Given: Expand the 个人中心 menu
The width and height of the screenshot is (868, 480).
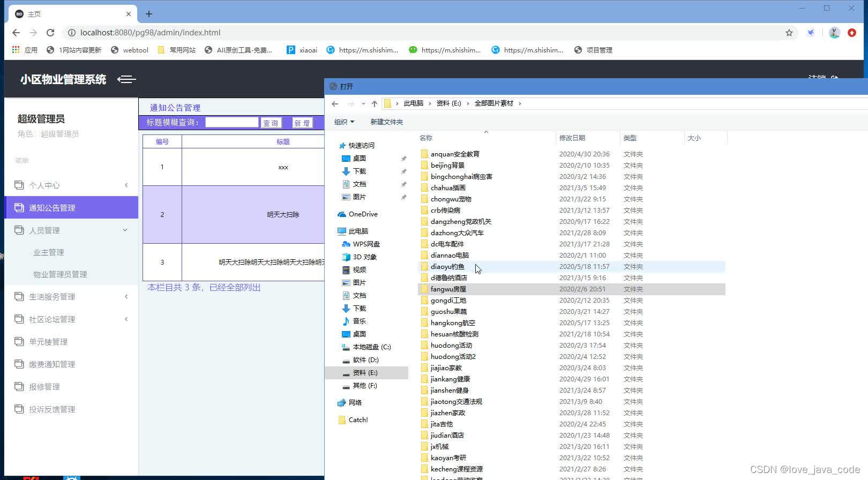Looking at the screenshot, I should [71, 185].
